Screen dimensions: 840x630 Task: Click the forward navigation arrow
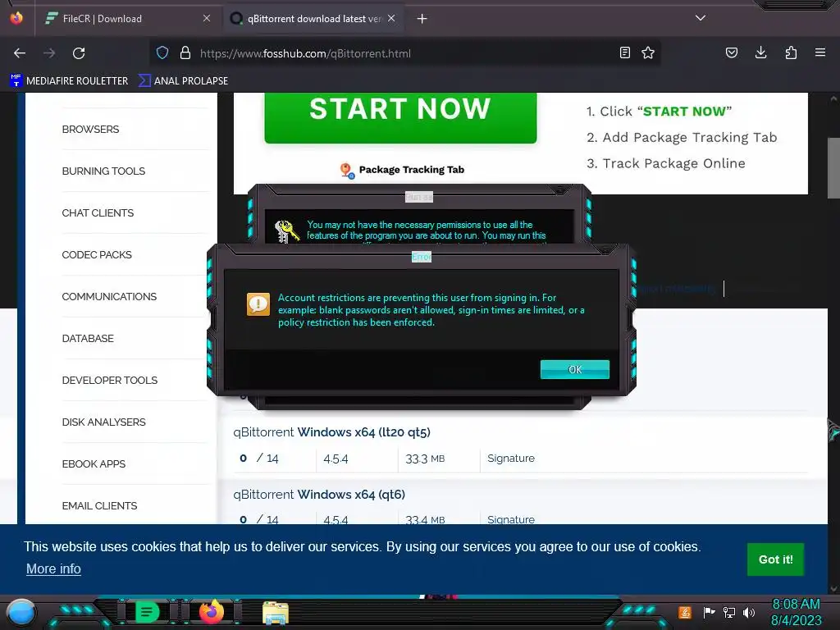click(x=49, y=53)
